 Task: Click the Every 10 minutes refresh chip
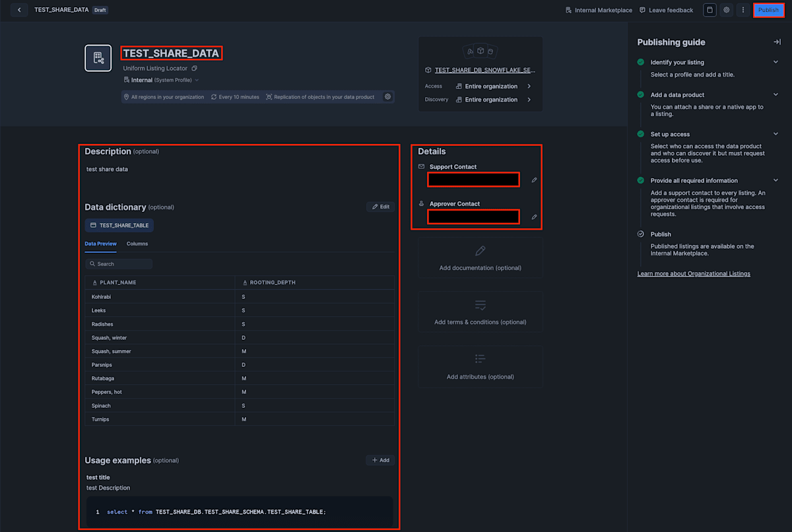(235, 97)
